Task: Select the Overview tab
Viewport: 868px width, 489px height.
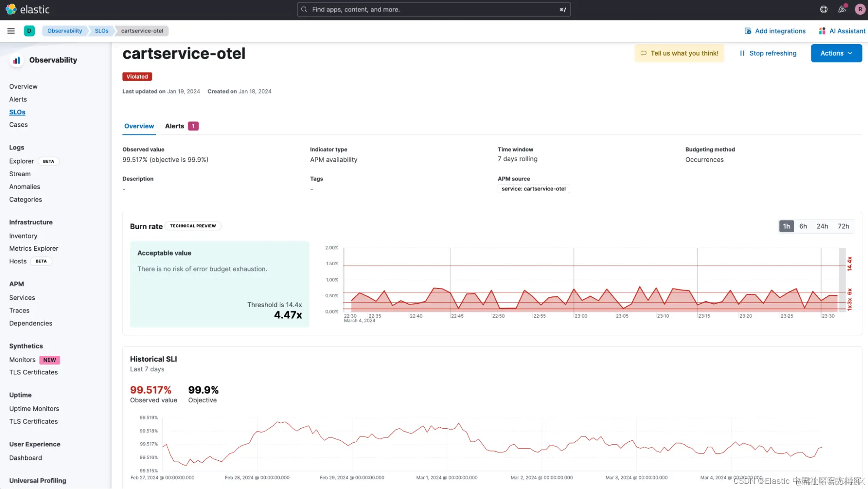Action: click(x=139, y=126)
